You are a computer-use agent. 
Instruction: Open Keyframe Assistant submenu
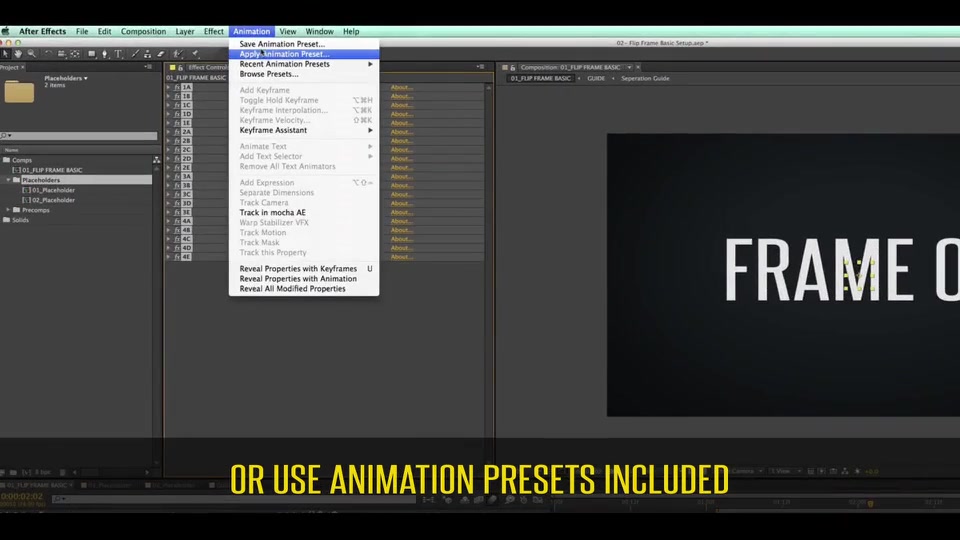click(304, 130)
